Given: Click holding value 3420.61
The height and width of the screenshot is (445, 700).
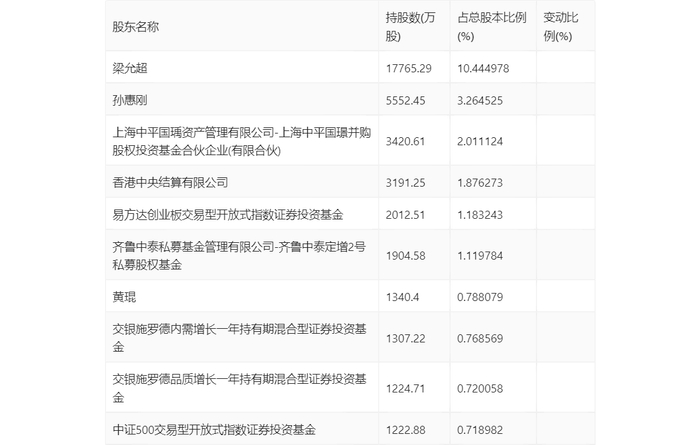Looking at the screenshot, I should tap(405, 141).
